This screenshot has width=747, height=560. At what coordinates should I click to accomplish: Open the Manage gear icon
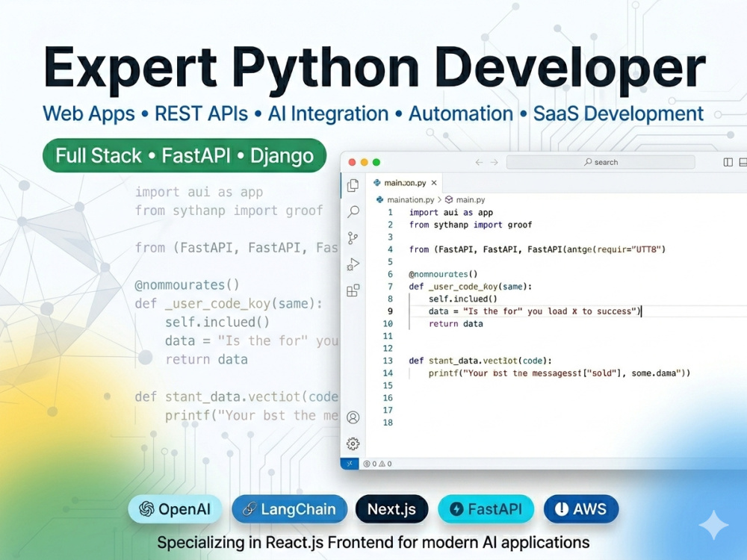353,444
